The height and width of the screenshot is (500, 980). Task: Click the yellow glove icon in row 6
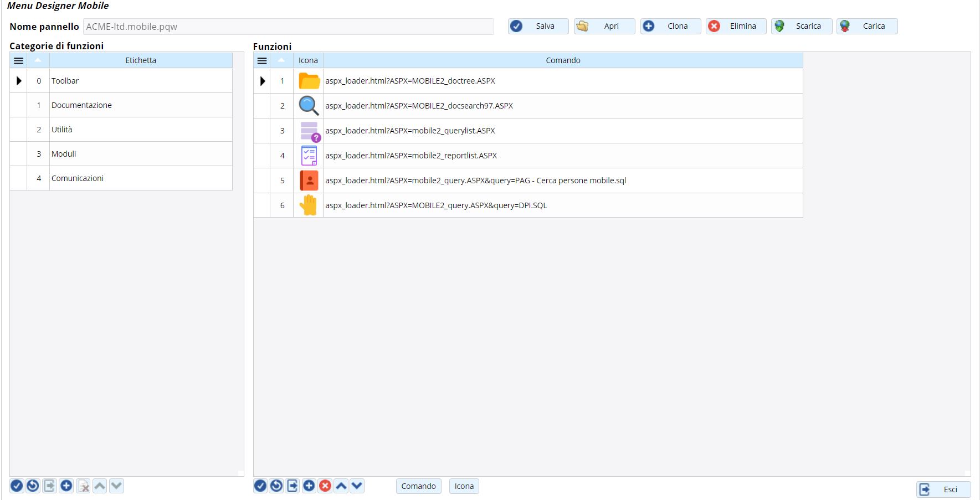[x=309, y=205]
